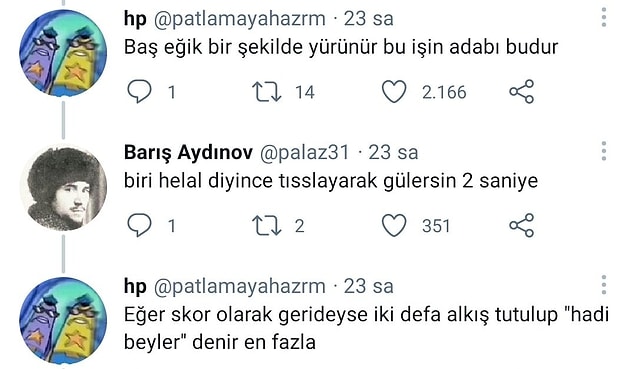Open hp's avatar on the top tweet

coord(63,53)
